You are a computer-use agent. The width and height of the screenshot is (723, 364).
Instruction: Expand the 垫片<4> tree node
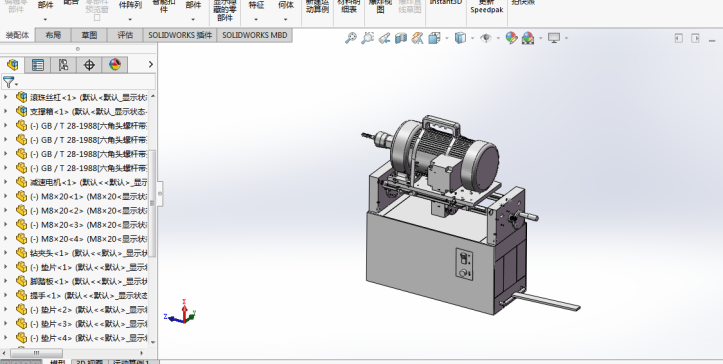coord(6,338)
